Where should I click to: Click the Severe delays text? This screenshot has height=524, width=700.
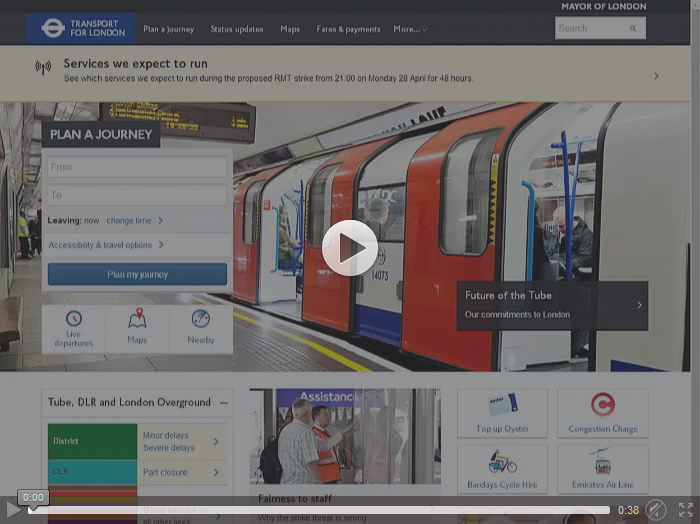[169, 448]
